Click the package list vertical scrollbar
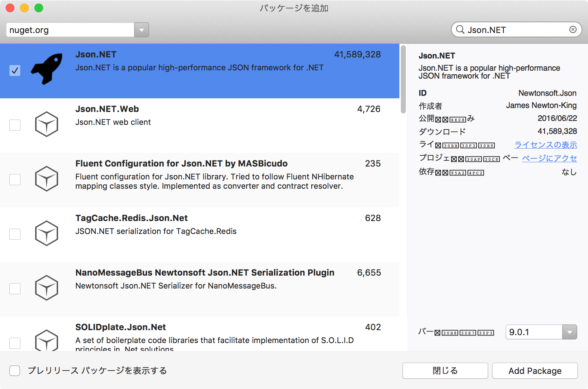This screenshot has width=588, height=389. pyautogui.click(x=403, y=79)
